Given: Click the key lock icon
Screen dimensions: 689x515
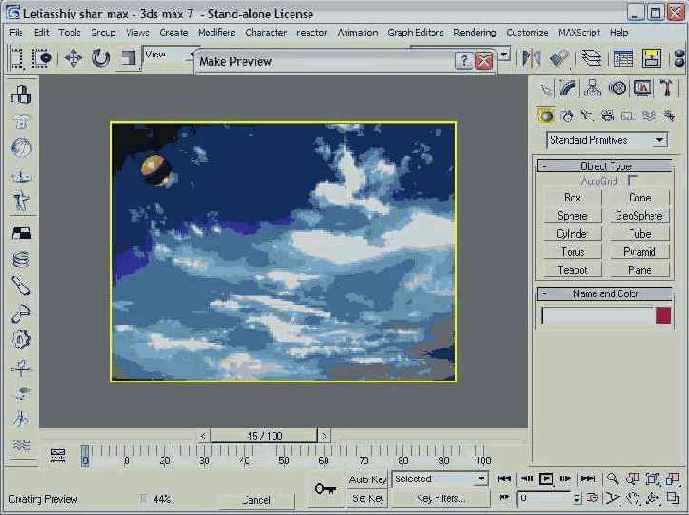Looking at the screenshot, I should click(324, 488).
